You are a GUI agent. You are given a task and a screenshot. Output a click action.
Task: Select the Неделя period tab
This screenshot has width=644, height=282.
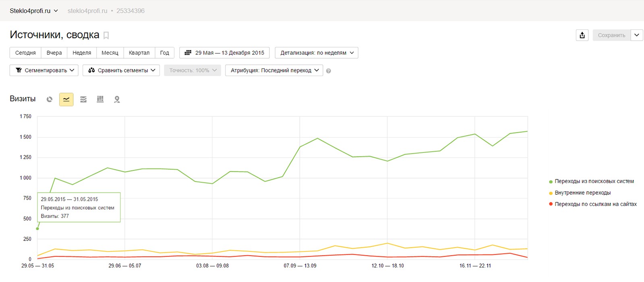(x=82, y=53)
